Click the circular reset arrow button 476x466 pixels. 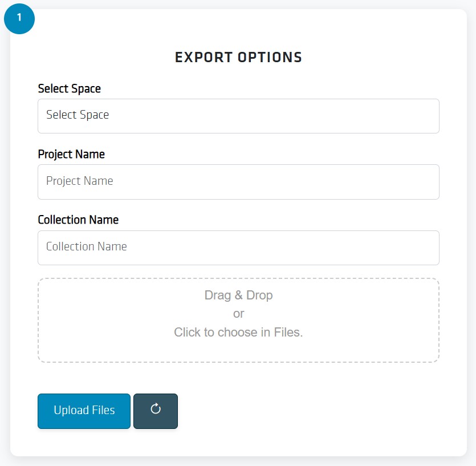(x=156, y=411)
